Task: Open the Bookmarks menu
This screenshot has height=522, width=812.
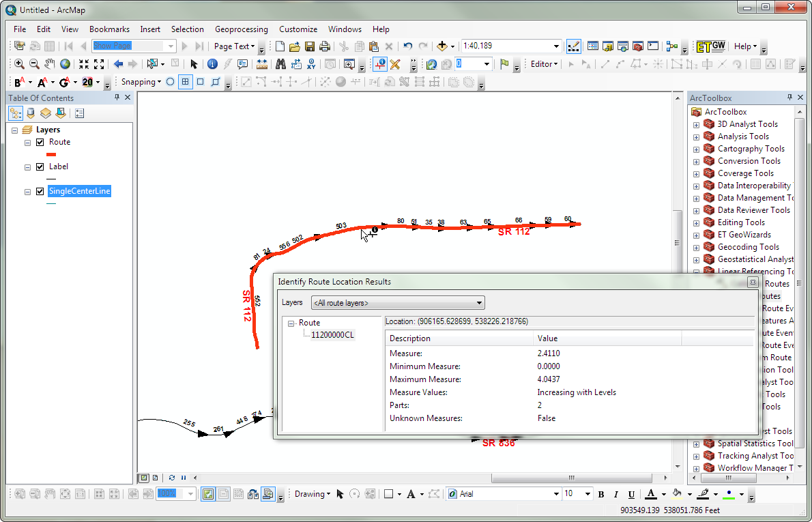Action: [109, 29]
